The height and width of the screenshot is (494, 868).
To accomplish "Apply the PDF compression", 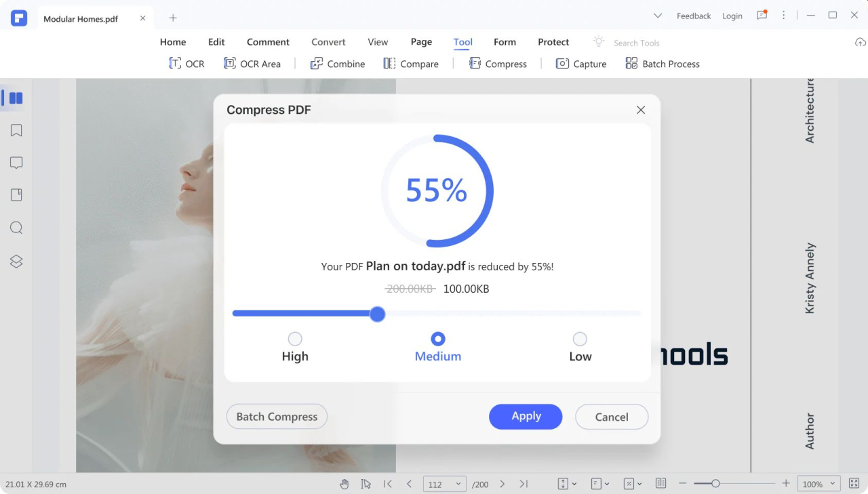I will [x=526, y=416].
